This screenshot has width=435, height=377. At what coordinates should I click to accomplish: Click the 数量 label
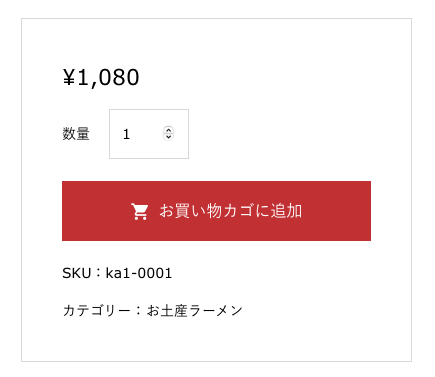[x=76, y=134]
